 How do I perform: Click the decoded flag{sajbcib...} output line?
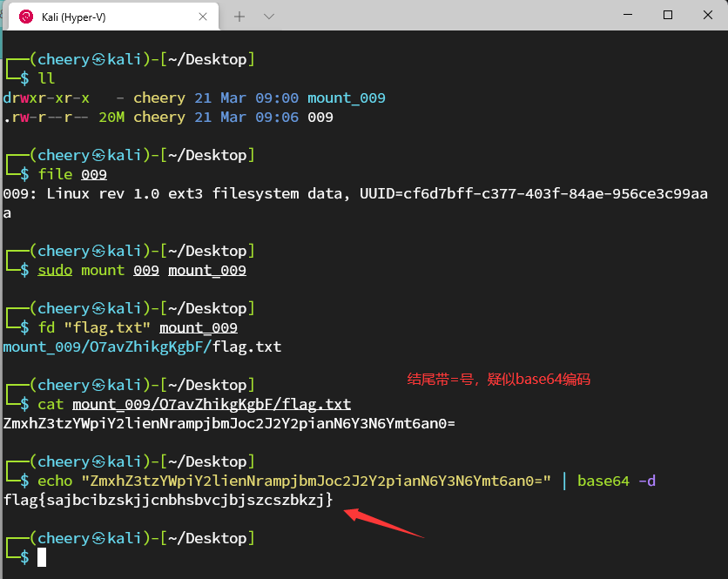point(168,500)
